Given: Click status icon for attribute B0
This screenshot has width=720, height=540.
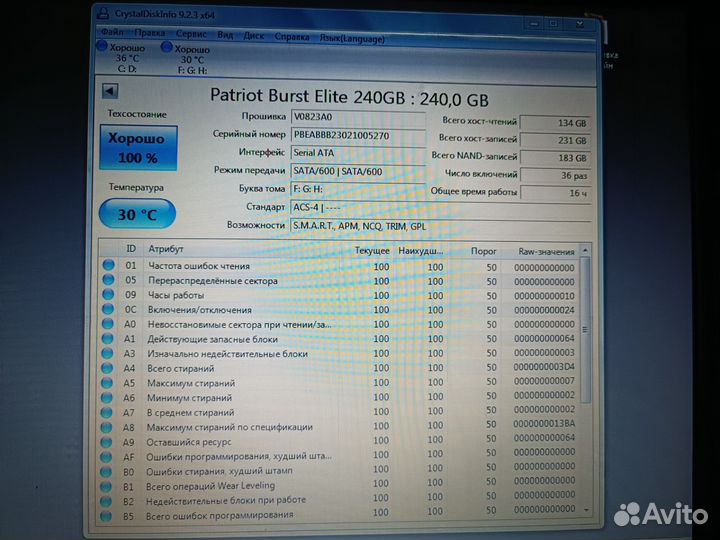Looking at the screenshot, I should click(x=106, y=472).
